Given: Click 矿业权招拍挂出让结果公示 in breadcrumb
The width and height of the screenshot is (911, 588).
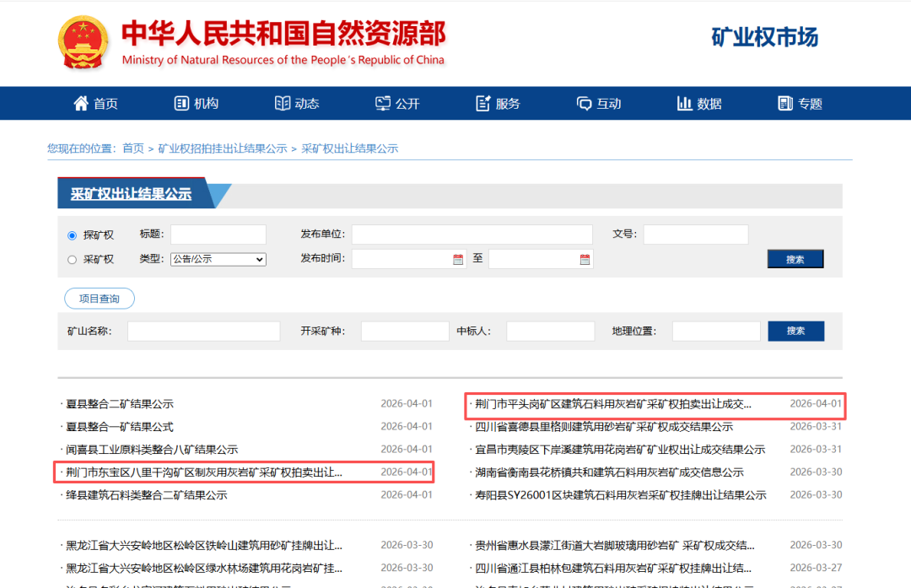Looking at the screenshot, I should point(223,148).
